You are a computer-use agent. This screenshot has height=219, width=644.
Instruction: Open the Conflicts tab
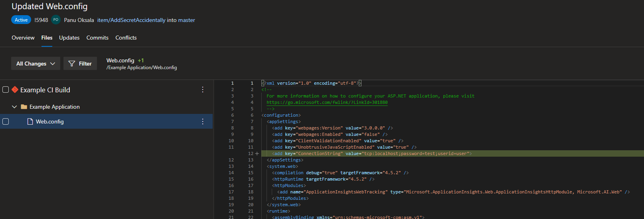point(126,38)
